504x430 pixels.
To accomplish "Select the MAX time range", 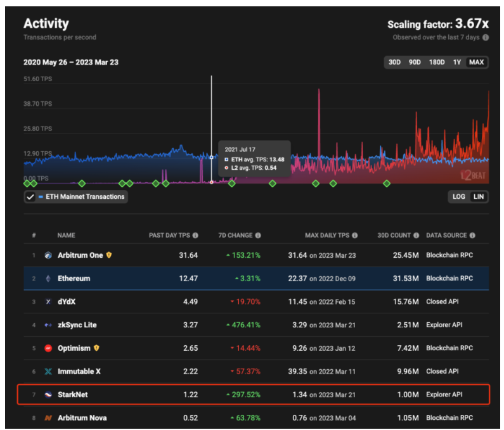I will tap(476, 62).
